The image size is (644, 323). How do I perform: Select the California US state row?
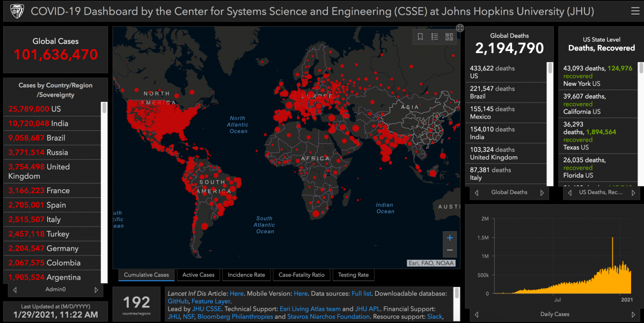pos(597,104)
